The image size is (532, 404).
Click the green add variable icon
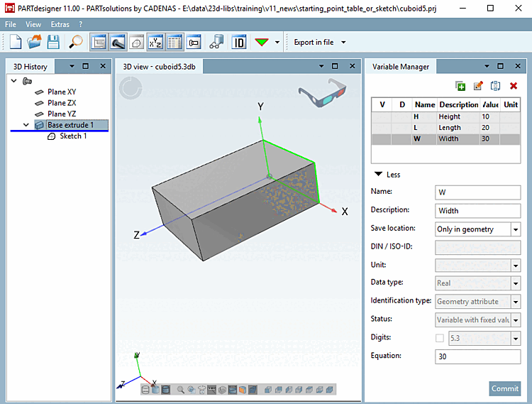pyautogui.click(x=460, y=86)
